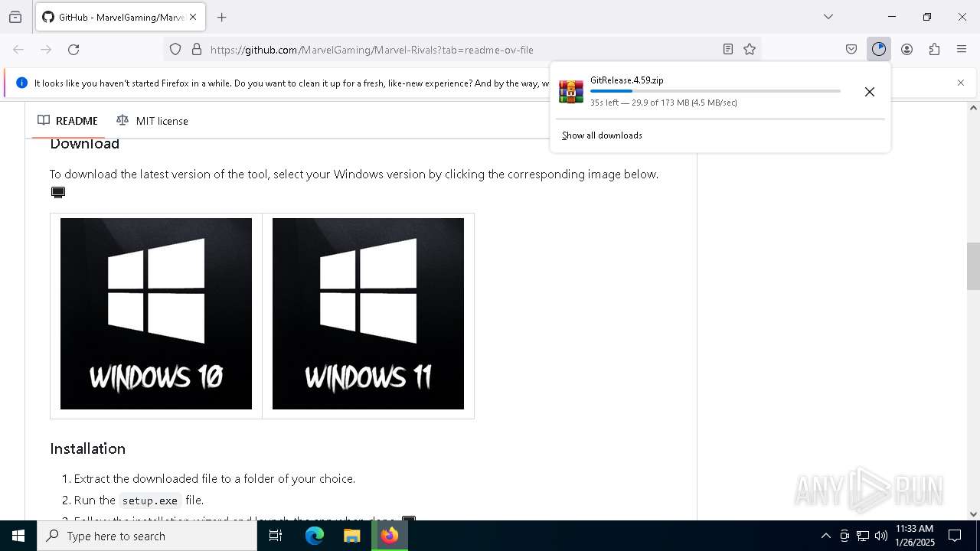Click the setup.exe code text
980x551 pixels.
[150, 500]
